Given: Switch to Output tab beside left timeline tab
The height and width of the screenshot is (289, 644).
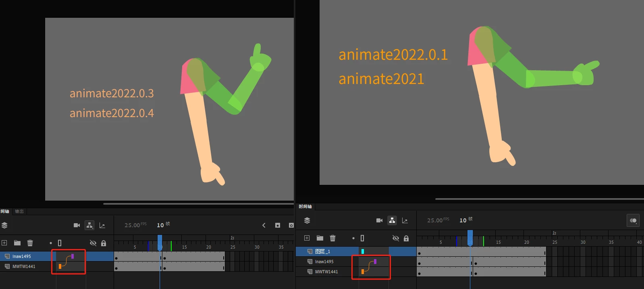Looking at the screenshot, I should click(x=19, y=212).
